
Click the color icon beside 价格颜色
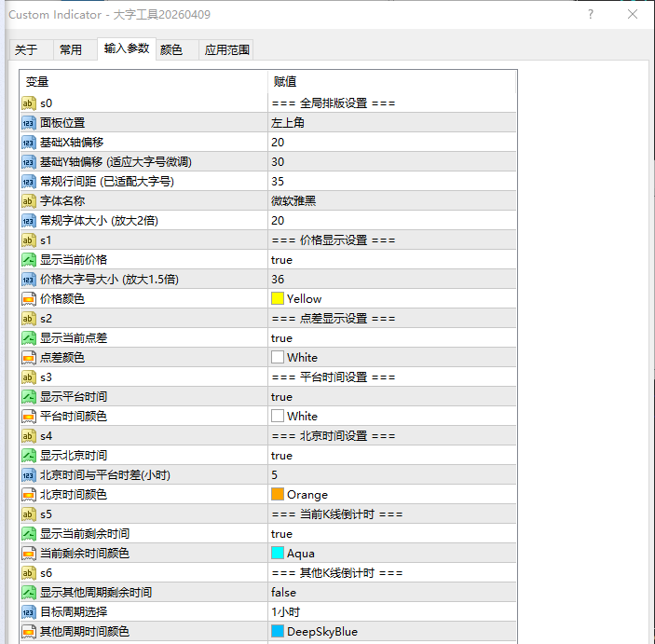(28, 299)
